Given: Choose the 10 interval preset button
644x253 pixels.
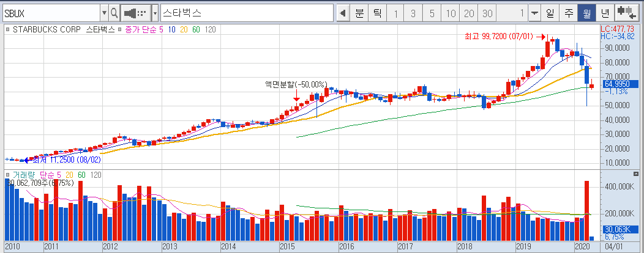Looking at the screenshot, I should pos(451,13).
